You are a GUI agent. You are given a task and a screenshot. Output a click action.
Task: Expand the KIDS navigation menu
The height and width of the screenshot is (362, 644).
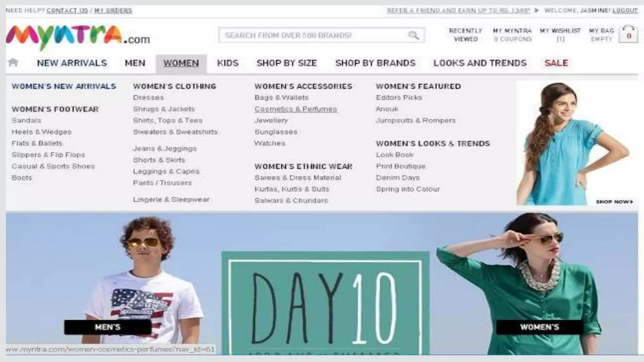tap(228, 63)
